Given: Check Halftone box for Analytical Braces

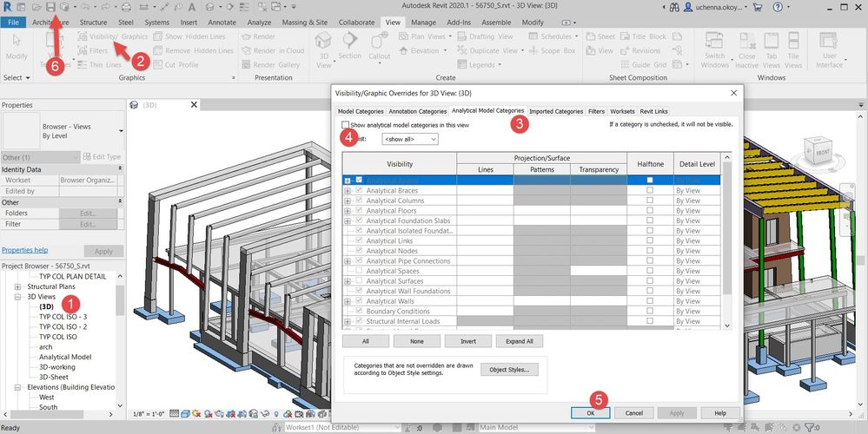Looking at the screenshot, I should coord(650,190).
